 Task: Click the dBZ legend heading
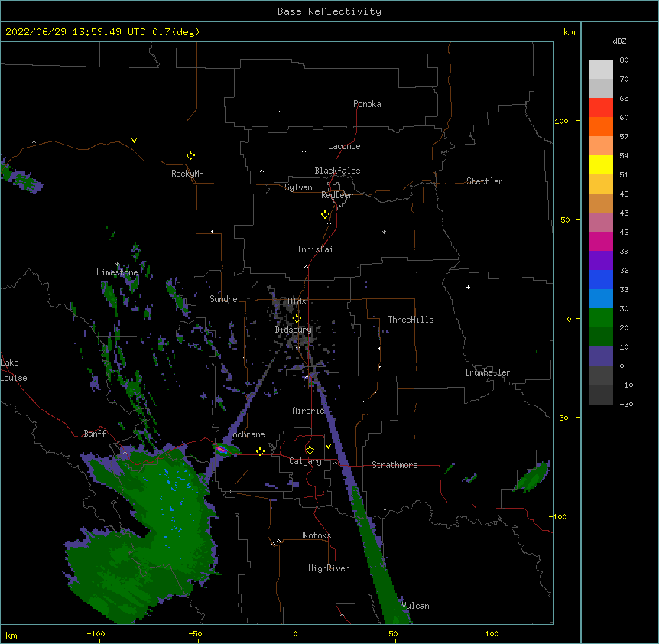click(x=619, y=41)
